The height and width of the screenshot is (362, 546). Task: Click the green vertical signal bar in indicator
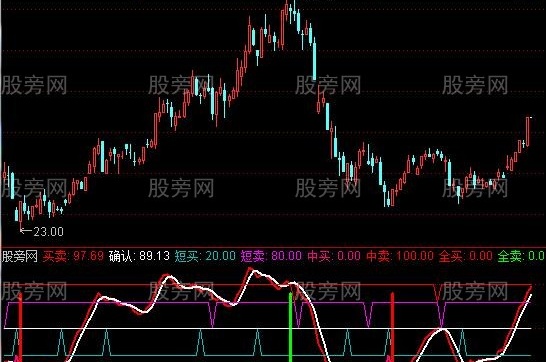point(290,327)
